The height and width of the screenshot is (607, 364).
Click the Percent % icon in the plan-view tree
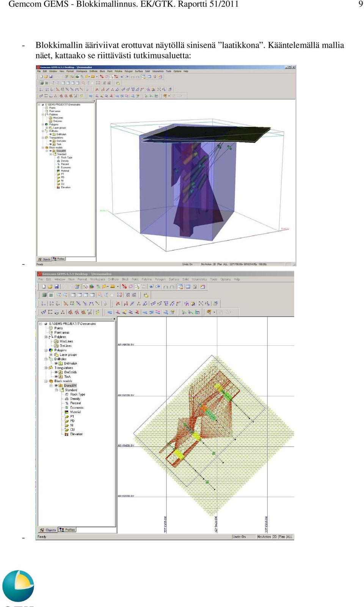[x=67, y=403]
